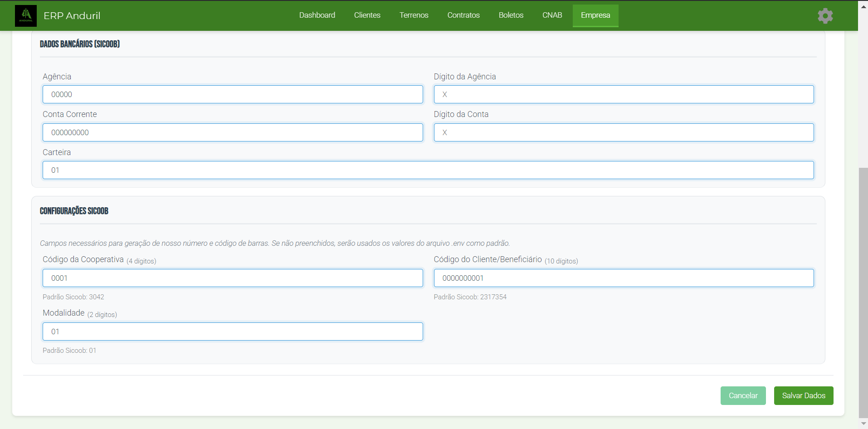Focus the Dígito da Conta field
This screenshot has width=868, height=429.
pyautogui.click(x=624, y=132)
